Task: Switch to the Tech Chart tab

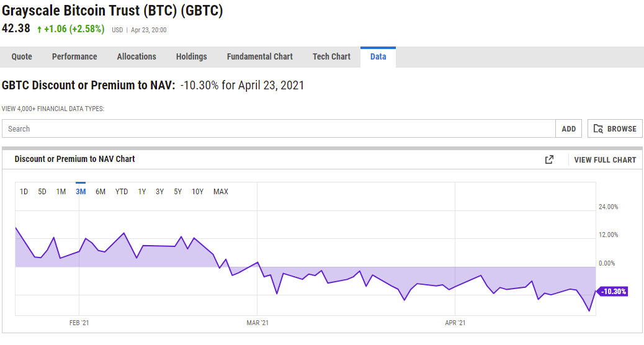Action: 331,56
